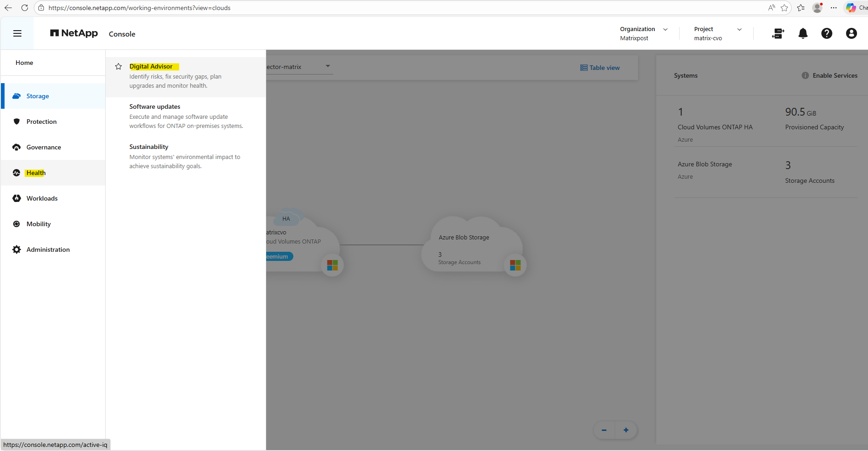Open Digital Advisor

pos(186,77)
